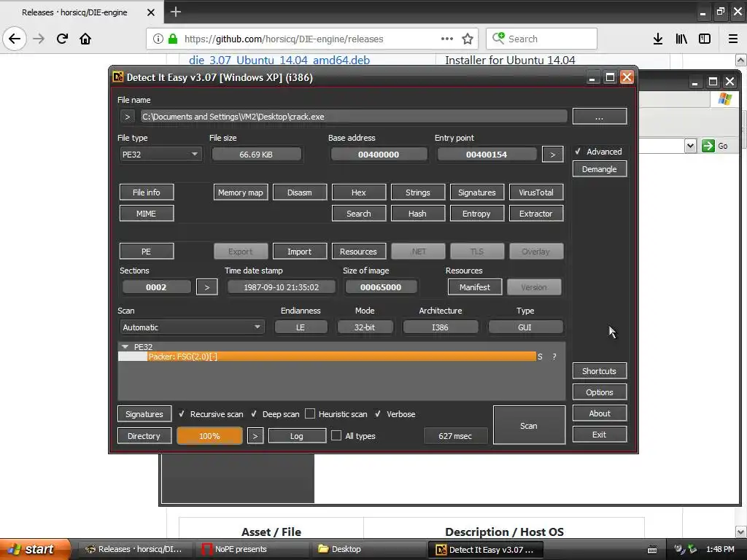Open the Firefox downloads arrow

(x=658, y=39)
